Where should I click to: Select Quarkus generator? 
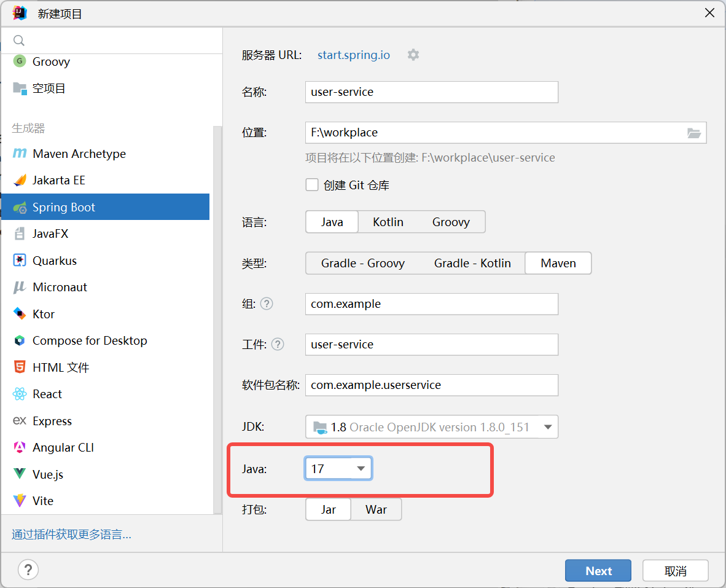105,261
